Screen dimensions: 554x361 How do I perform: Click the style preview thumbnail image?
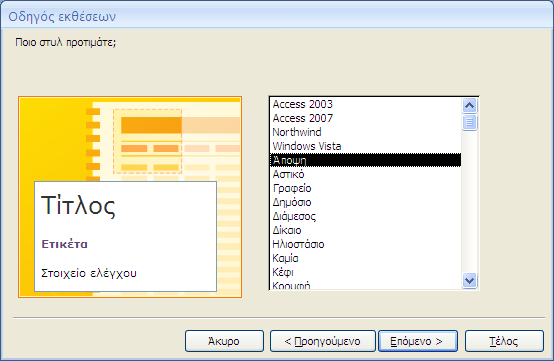click(130, 197)
